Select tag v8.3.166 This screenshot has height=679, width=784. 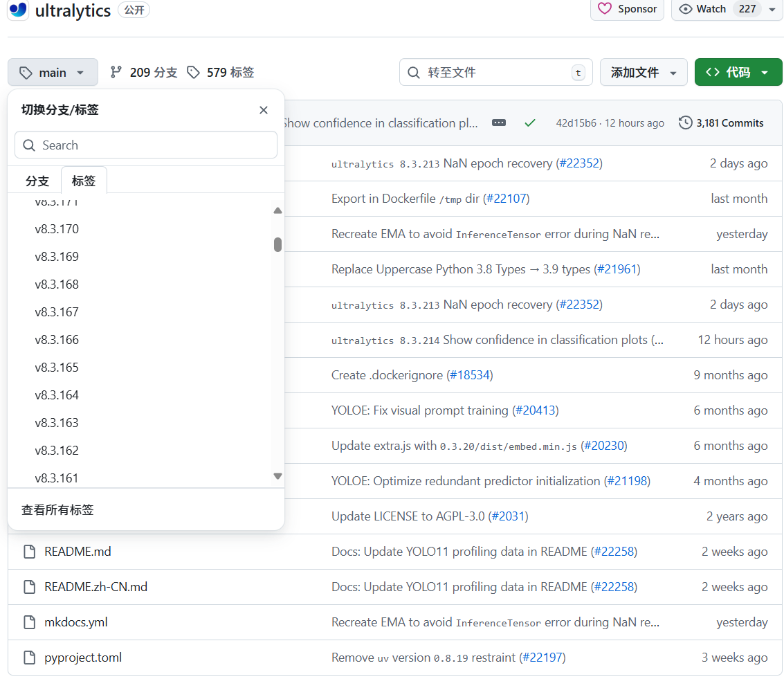[x=57, y=340]
